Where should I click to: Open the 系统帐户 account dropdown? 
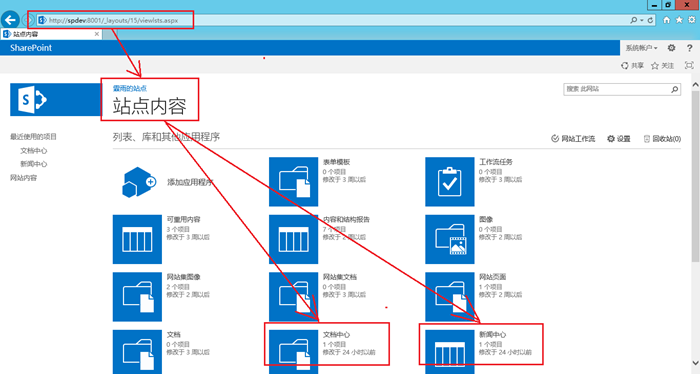tap(641, 48)
